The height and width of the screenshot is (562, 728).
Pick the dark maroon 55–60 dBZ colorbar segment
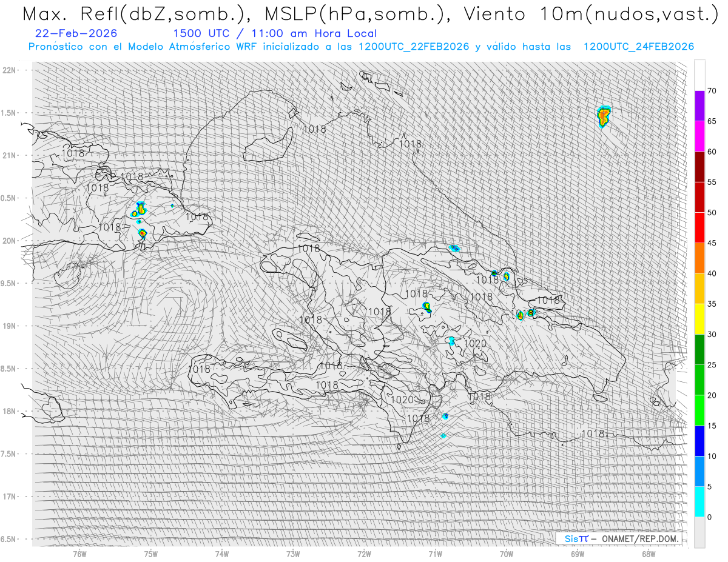coord(699,167)
